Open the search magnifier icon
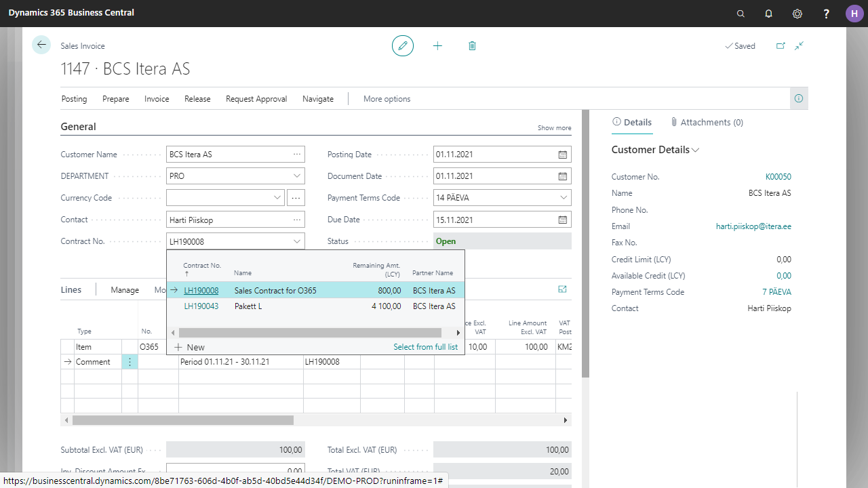 point(741,14)
